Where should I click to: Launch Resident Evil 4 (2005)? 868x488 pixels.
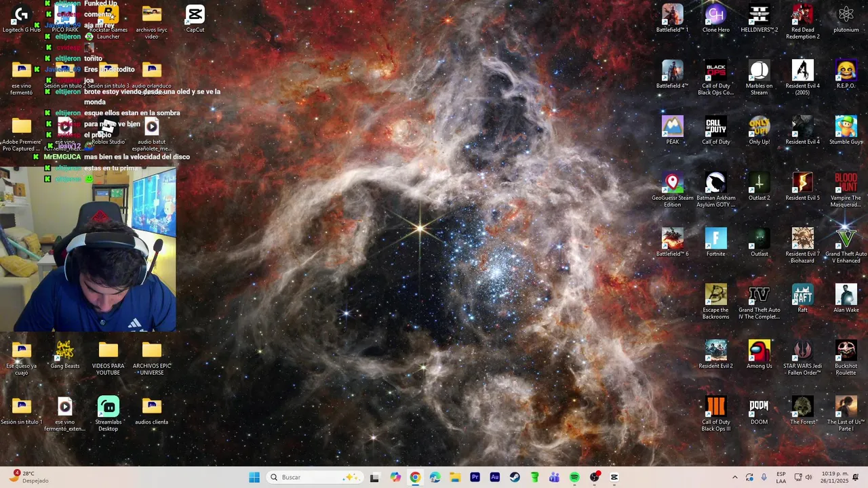[803, 78]
